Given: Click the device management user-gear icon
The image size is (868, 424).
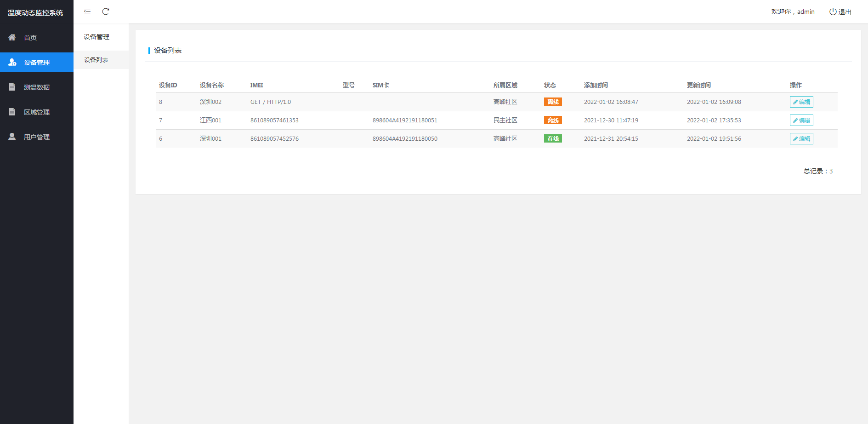Looking at the screenshot, I should pos(12,62).
